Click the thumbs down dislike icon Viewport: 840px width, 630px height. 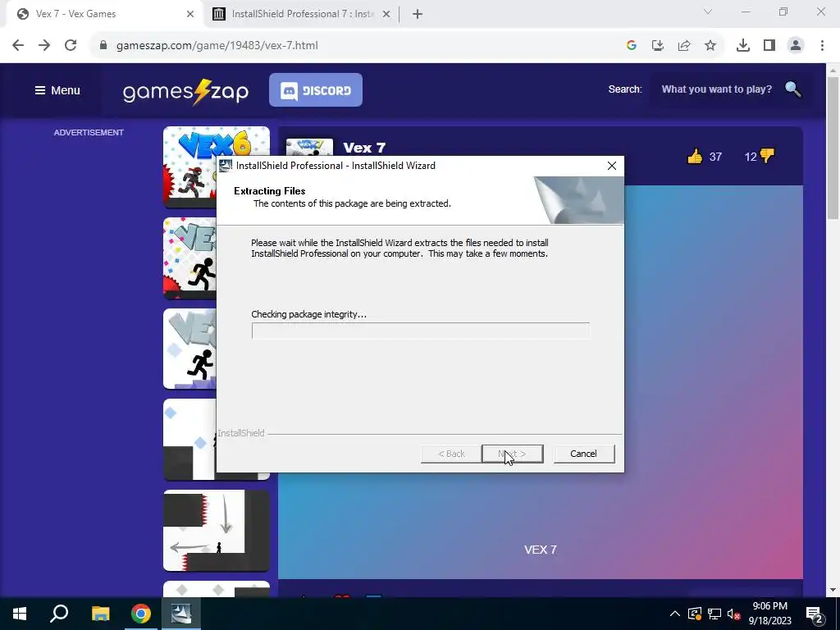click(x=768, y=156)
